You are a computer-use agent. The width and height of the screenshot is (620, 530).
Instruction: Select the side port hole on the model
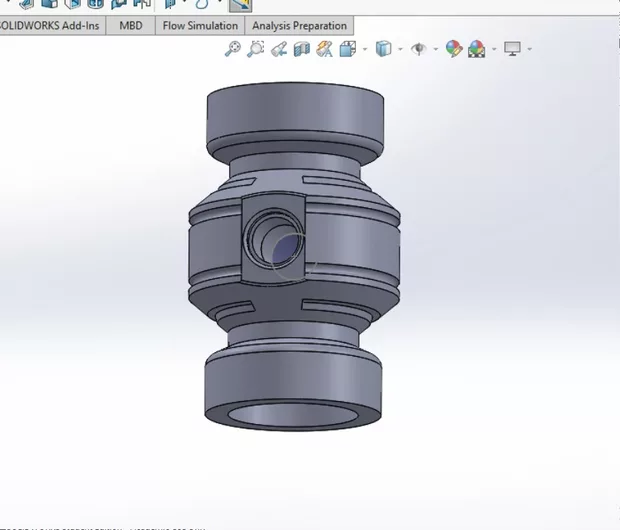(285, 246)
